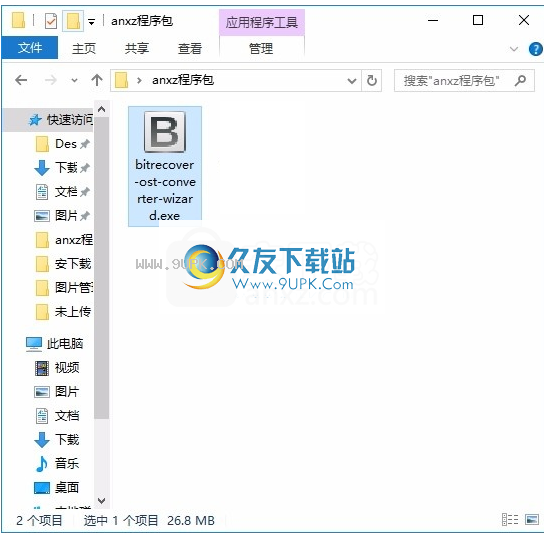Click anxz程序包 in the address bar
The image size is (544, 534).
(183, 80)
